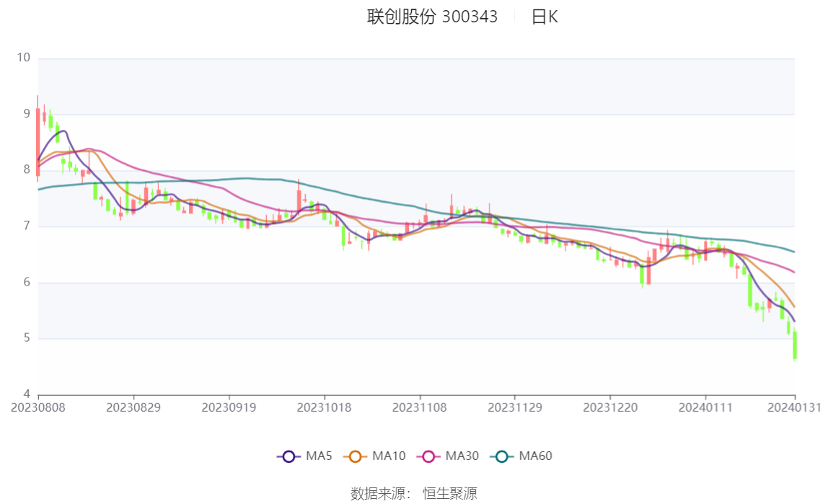This screenshot has width=828, height=504.
Task: Click y-axis value label 10
Action: pyautogui.click(x=24, y=58)
